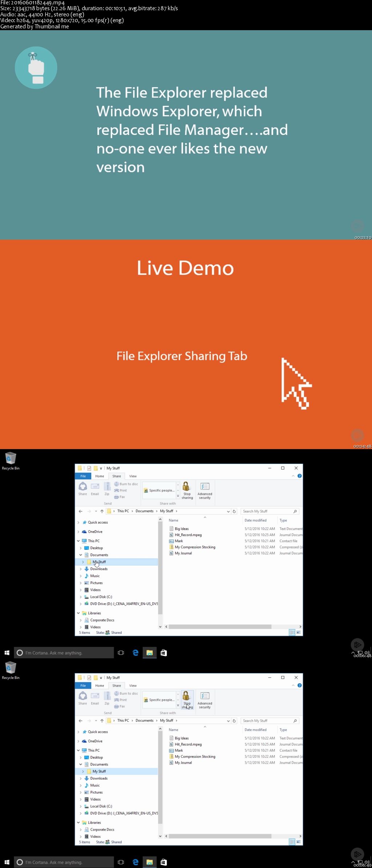Viewport: 372px width, 868px height.
Task: Expand Downloads in the 00:08:40 frame tree
Action: tap(81, 779)
